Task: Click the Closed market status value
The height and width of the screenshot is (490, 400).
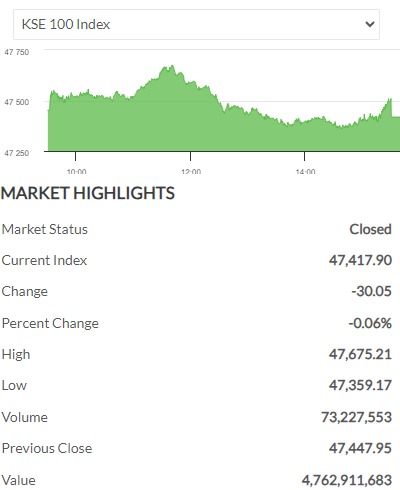Action: 370,229
